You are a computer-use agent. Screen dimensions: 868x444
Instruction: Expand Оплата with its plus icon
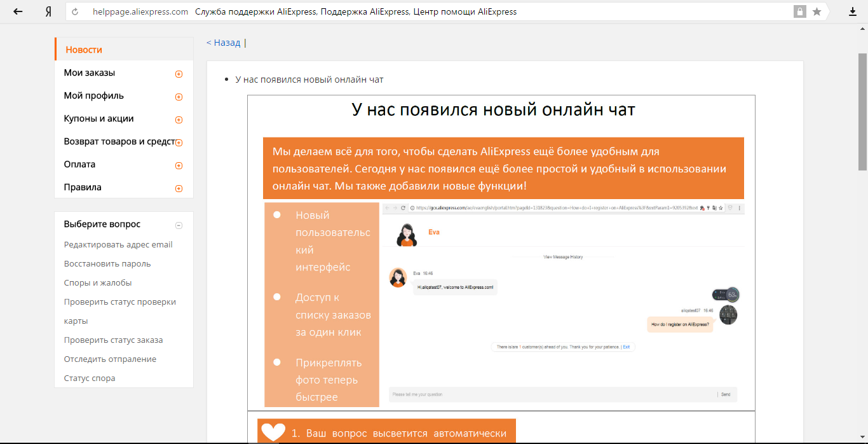tap(179, 165)
